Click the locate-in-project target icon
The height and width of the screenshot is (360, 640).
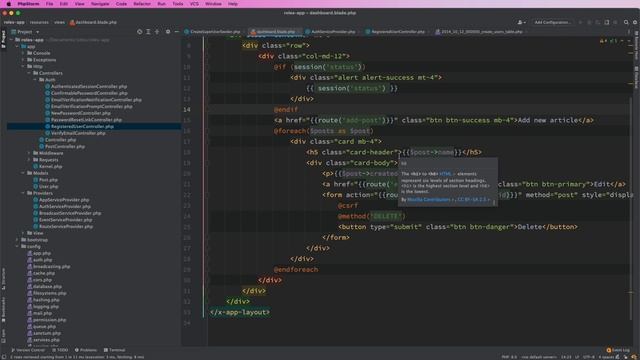(x=140, y=31)
